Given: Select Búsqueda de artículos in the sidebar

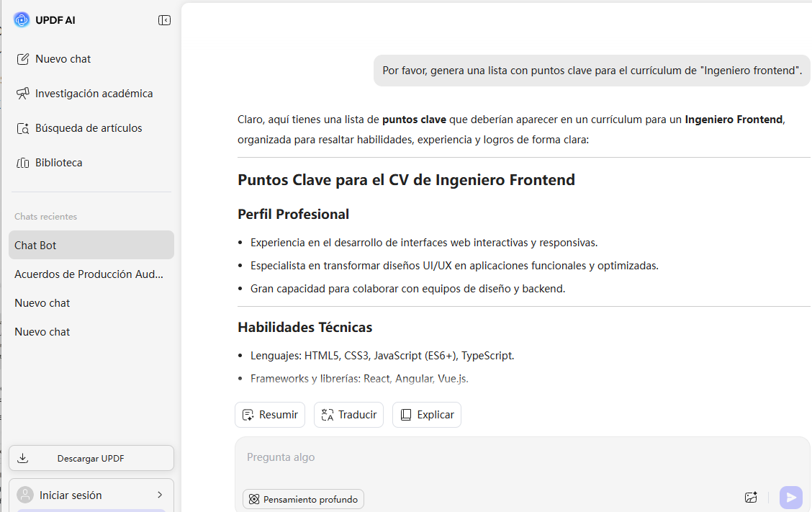Looking at the screenshot, I should [x=88, y=127].
